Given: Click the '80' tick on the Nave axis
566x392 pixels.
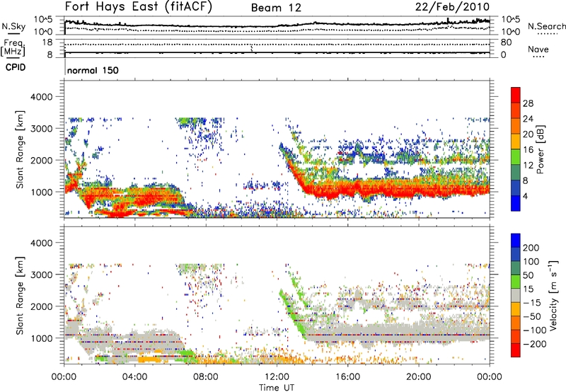Looking at the screenshot, I should (x=506, y=42).
